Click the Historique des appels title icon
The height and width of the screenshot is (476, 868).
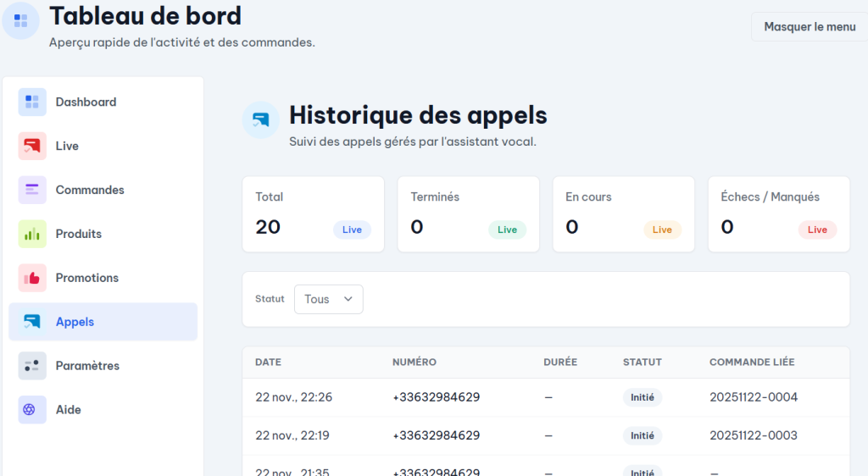tap(261, 120)
